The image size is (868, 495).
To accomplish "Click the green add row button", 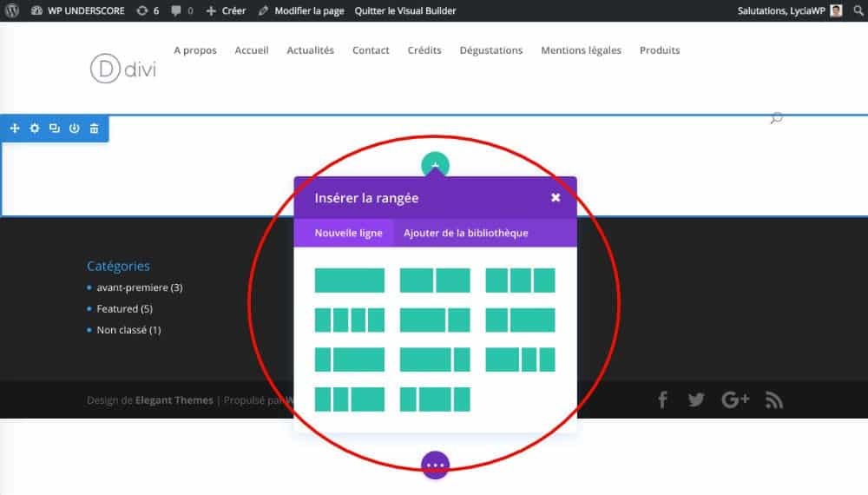I will [x=435, y=164].
